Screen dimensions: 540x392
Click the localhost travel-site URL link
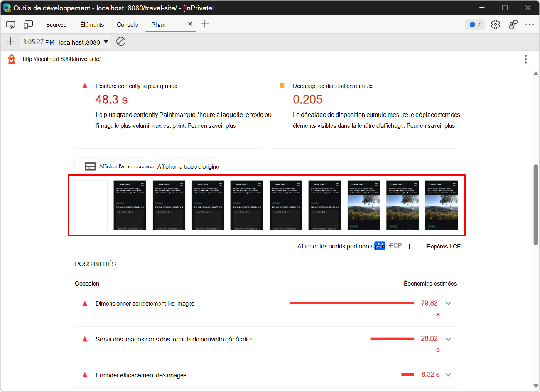point(62,59)
